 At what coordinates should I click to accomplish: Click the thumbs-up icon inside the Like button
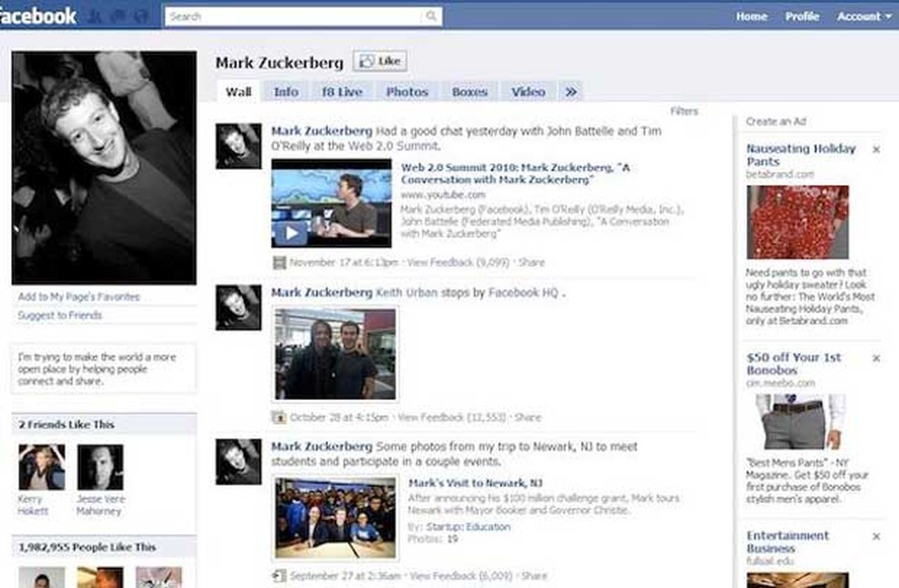pos(367,61)
